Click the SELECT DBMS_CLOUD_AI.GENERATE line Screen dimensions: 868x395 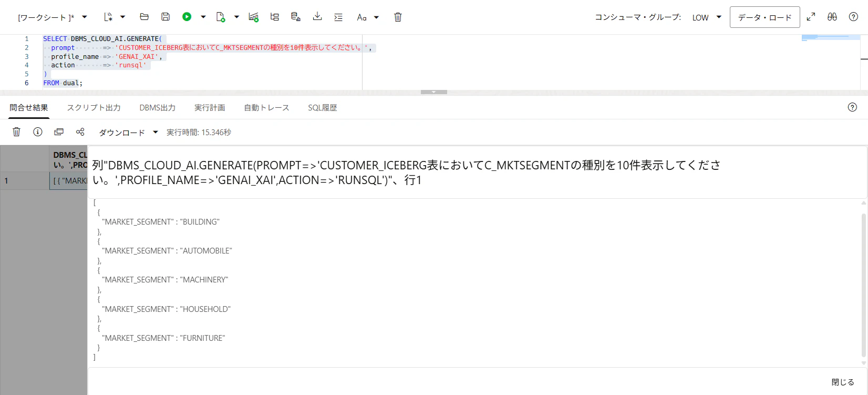[102, 39]
